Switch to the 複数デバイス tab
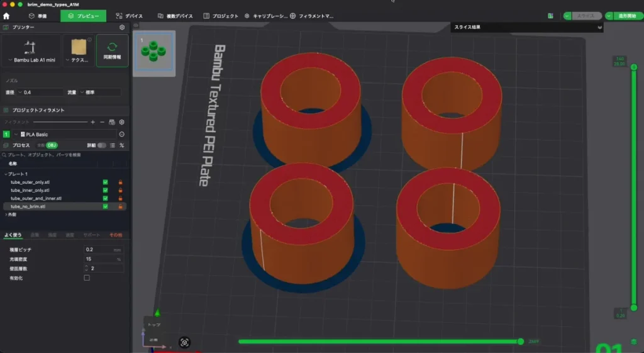The width and height of the screenshot is (644, 353). [175, 16]
